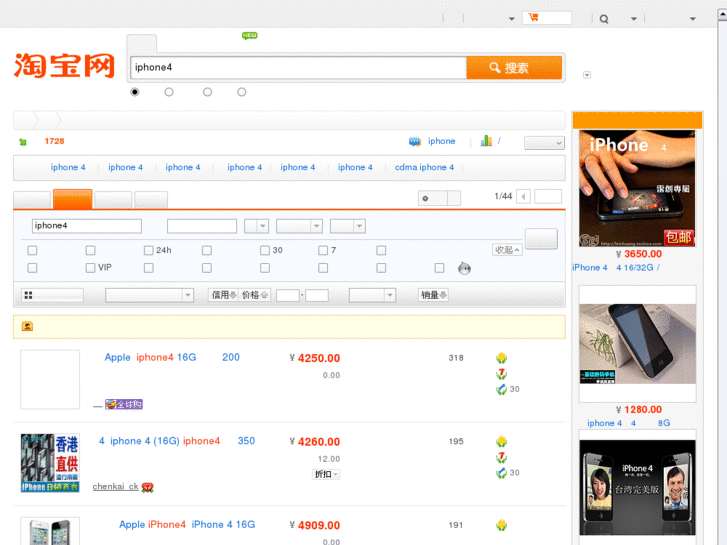Viewport: 727px width, 545px height.
Task: Click the orange 搜索 search button
Action: pos(514,68)
